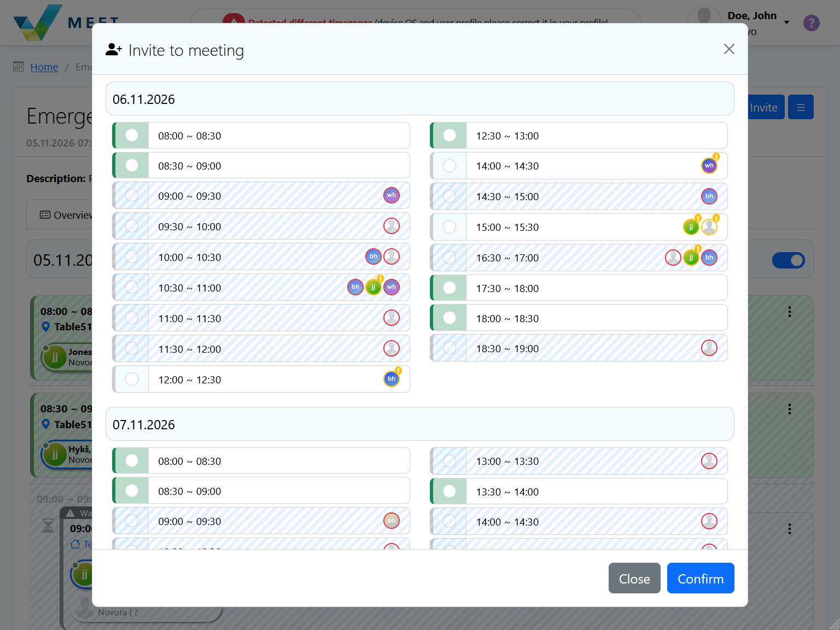Image resolution: width=840 pixels, height=630 pixels.
Task: Click the 'bh' avatar in 14:30 ~ 15:00 slot
Action: click(709, 196)
